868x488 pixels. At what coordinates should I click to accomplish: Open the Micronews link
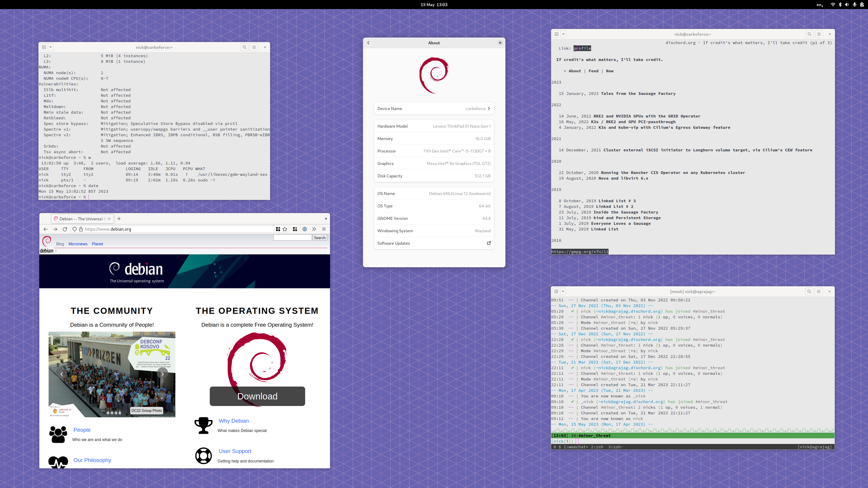coord(78,244)
